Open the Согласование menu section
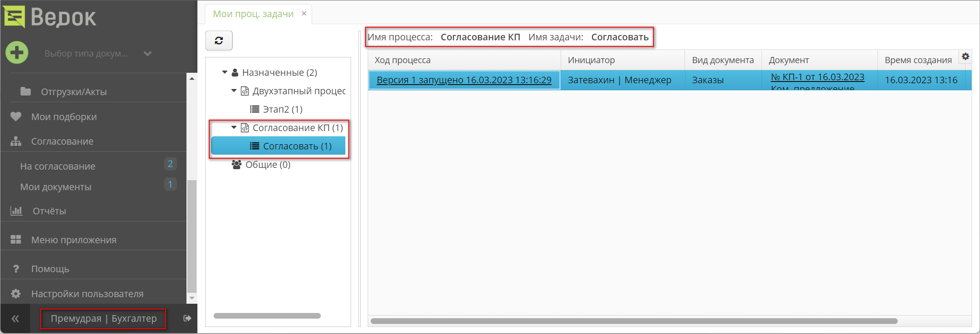Screen dimensions: 980x334 [62, 141]
